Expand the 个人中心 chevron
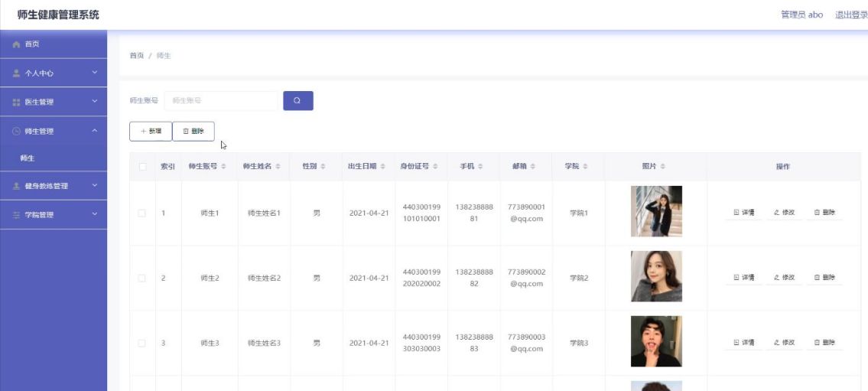 [x=95, y=73]
